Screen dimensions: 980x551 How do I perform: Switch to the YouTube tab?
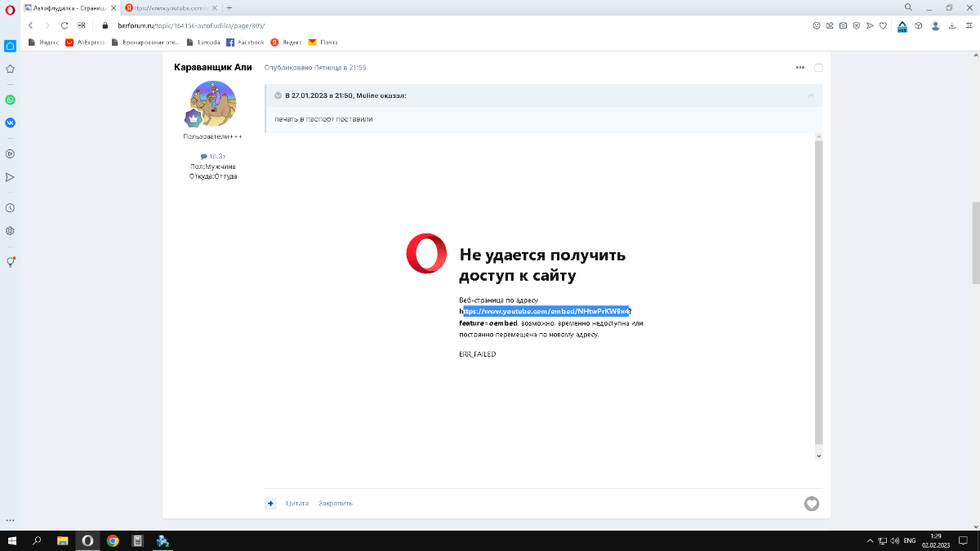tap(171, 7)
